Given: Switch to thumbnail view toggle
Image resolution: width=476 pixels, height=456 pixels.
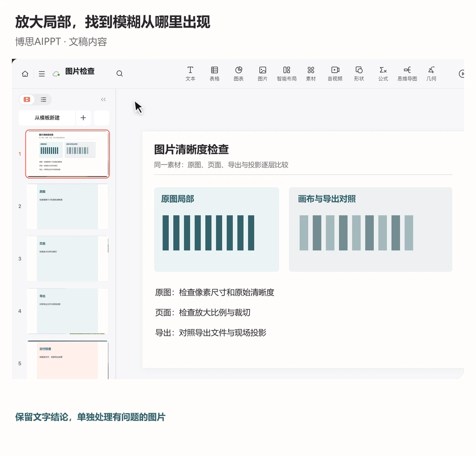Looking at the screenshot, I should (27, 99).
